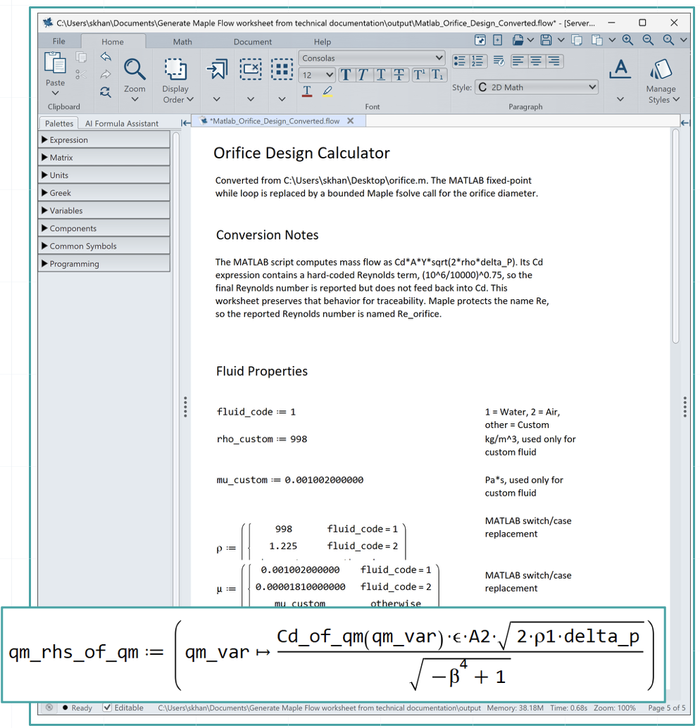The height and width of the screenshot is (728, 700).
Task: Select the Palettes side tab
Action: point(59,123)
